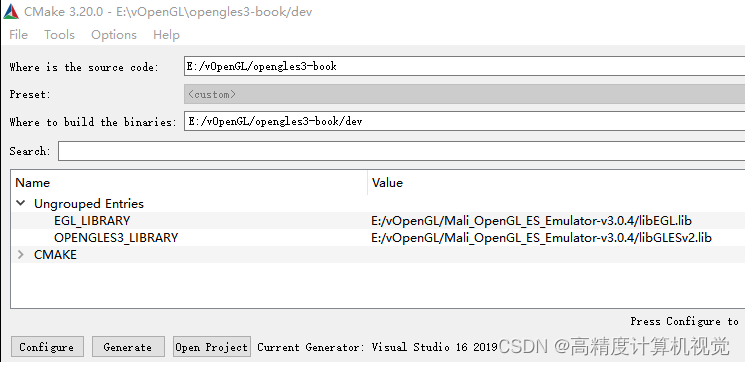Image resolution: width=745 pixels, height=365 pixels.
Task: Click the libEGL.lib value cell
Action: (x=531, y=221)
